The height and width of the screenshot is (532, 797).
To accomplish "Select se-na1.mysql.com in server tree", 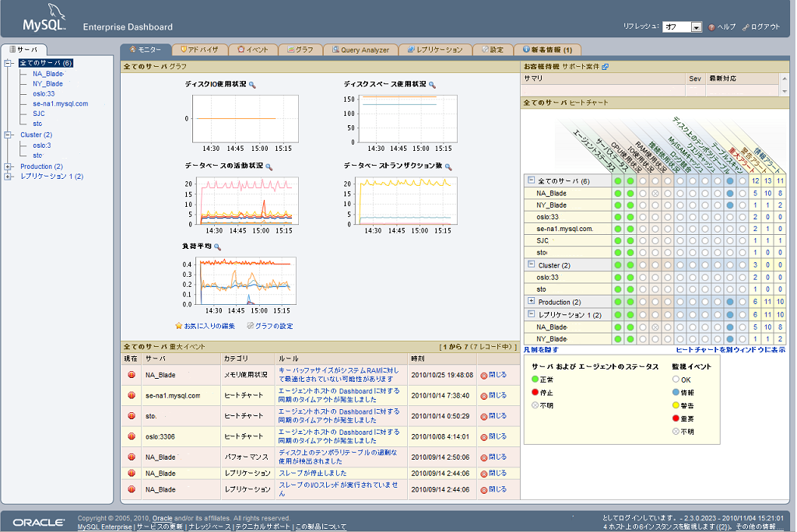I will click(61, 103).
